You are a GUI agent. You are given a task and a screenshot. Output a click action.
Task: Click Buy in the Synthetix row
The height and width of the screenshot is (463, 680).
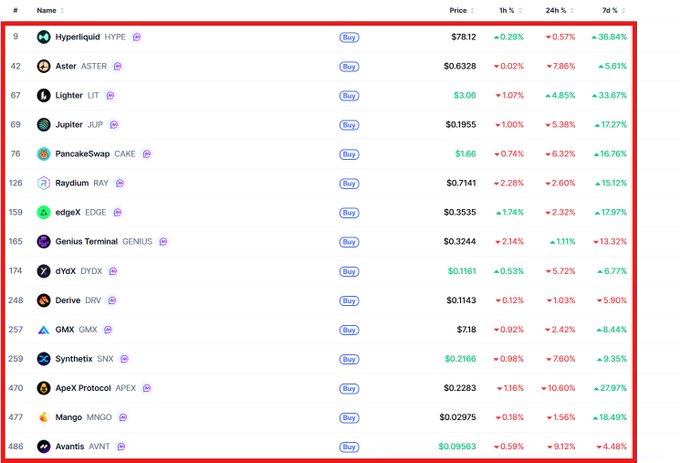coord(349,359)
